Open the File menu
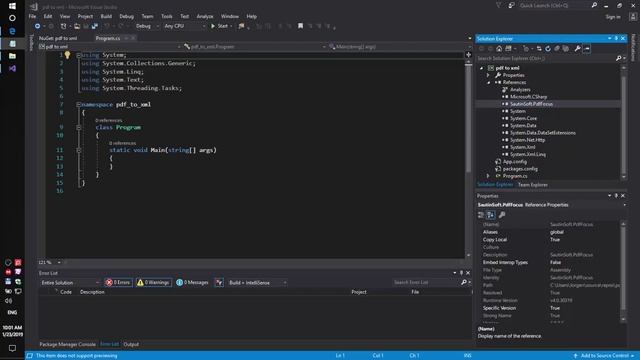Screen dimensions: 640x360 [x=32, y=16]
